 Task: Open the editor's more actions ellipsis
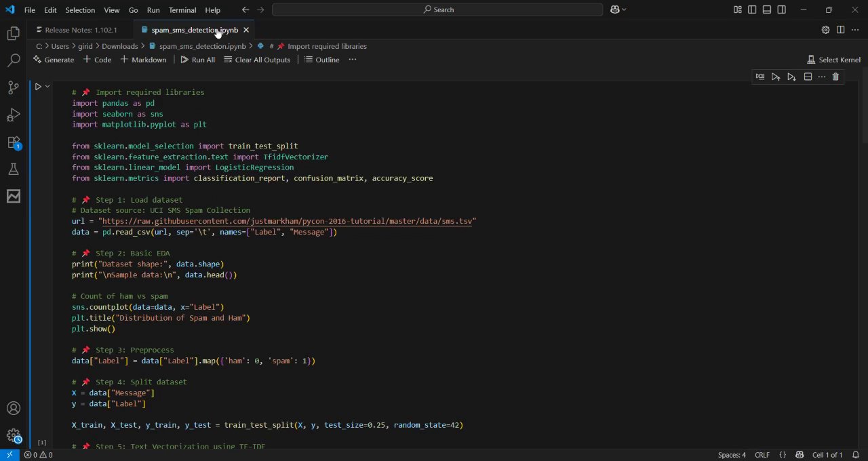tap(855, 30)
